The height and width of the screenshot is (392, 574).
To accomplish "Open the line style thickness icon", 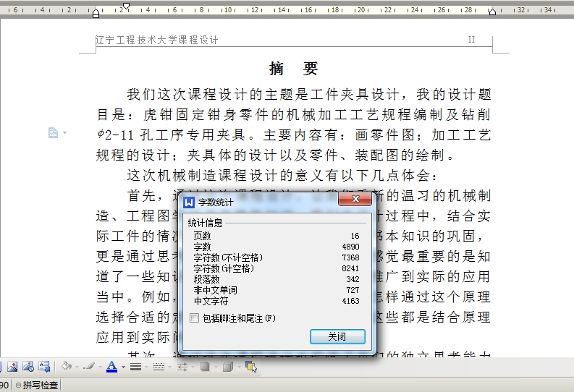I will [135, 367].
